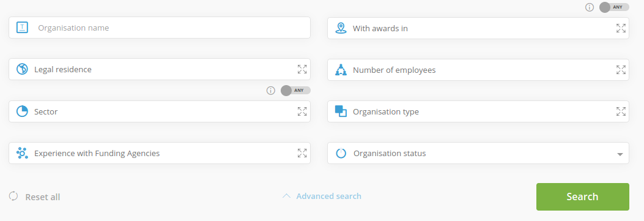Click the green Search button

coord(582,197)
